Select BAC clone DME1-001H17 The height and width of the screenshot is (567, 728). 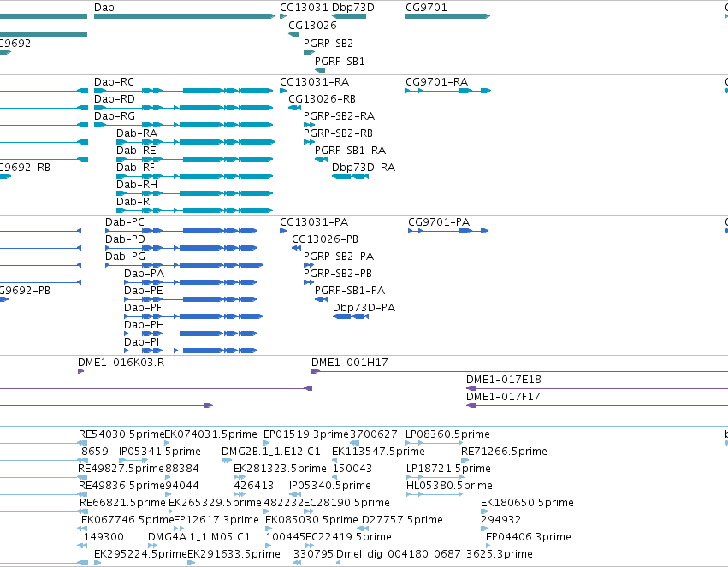pyautogui.click(x=519, y=371)
